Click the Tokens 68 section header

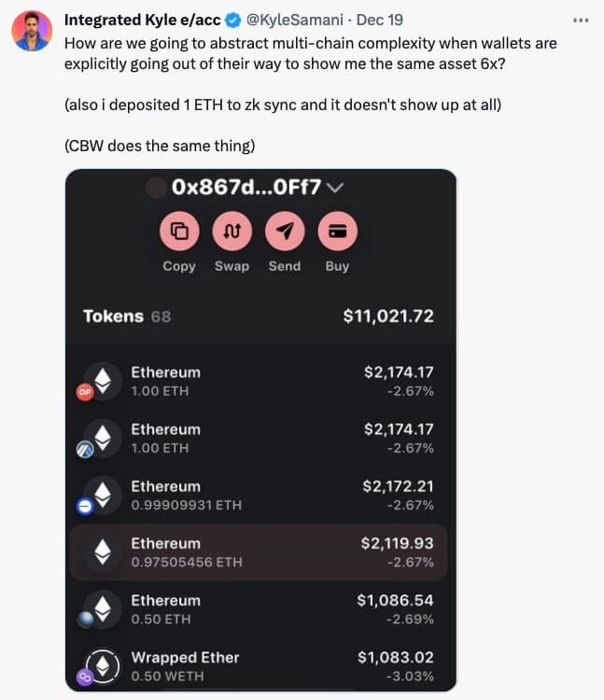click(127, 316)
